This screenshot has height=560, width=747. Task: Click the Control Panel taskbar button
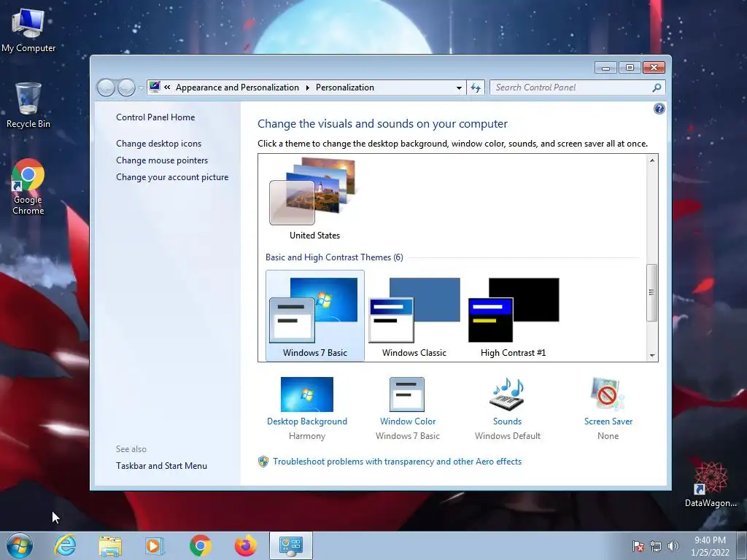291,545
